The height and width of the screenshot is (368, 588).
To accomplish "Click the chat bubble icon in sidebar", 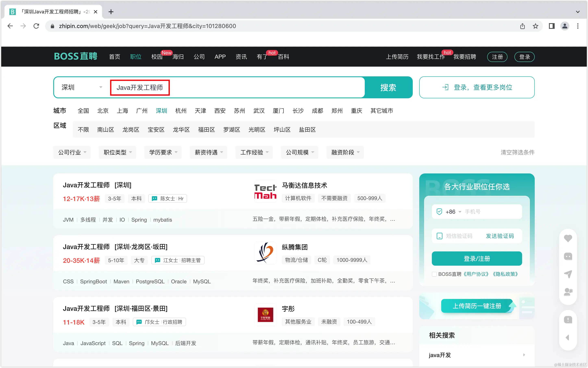I will 568,256.
